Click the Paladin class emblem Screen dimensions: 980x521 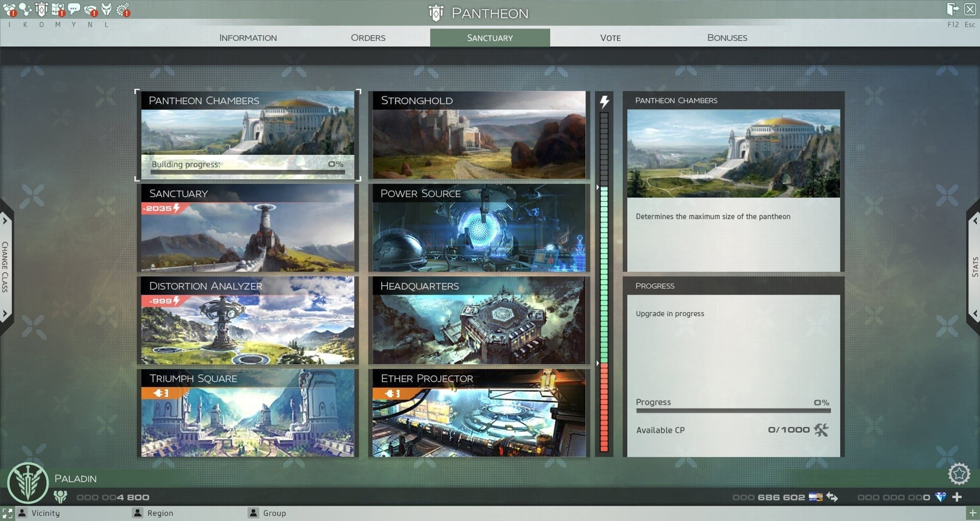tap(28, 483)
